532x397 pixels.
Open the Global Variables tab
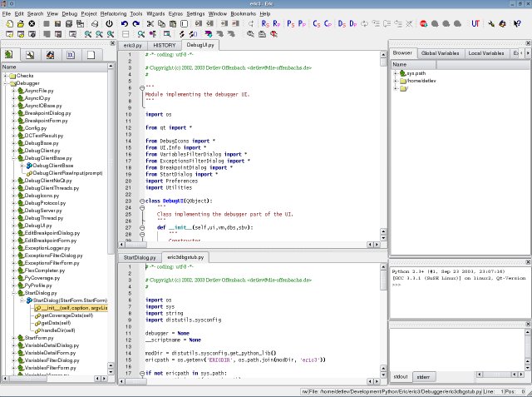tap(440, 53)
